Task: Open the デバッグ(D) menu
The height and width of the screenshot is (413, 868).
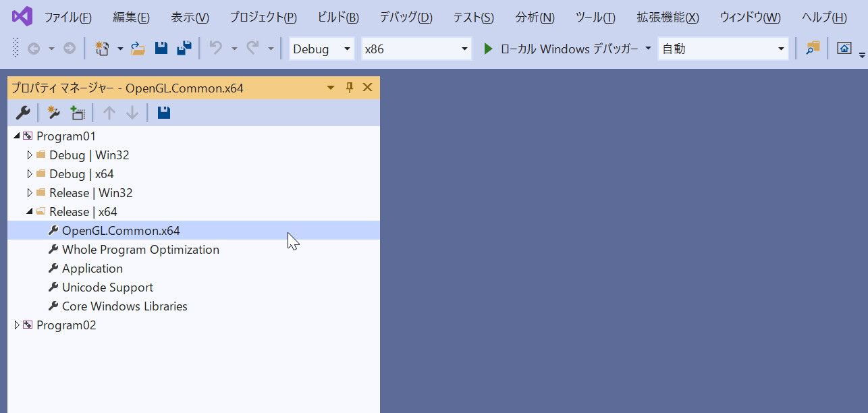Action: (406, 17)
